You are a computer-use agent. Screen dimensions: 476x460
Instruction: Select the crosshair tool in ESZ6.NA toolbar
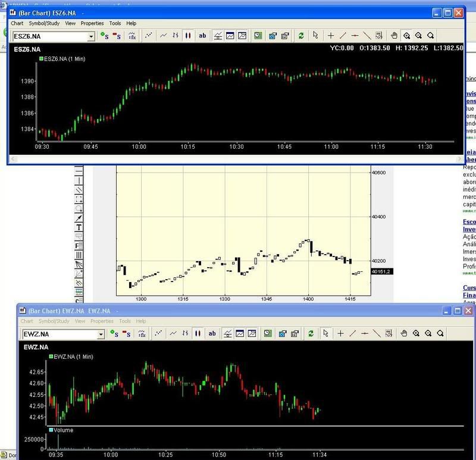click(x=331, y=36)
